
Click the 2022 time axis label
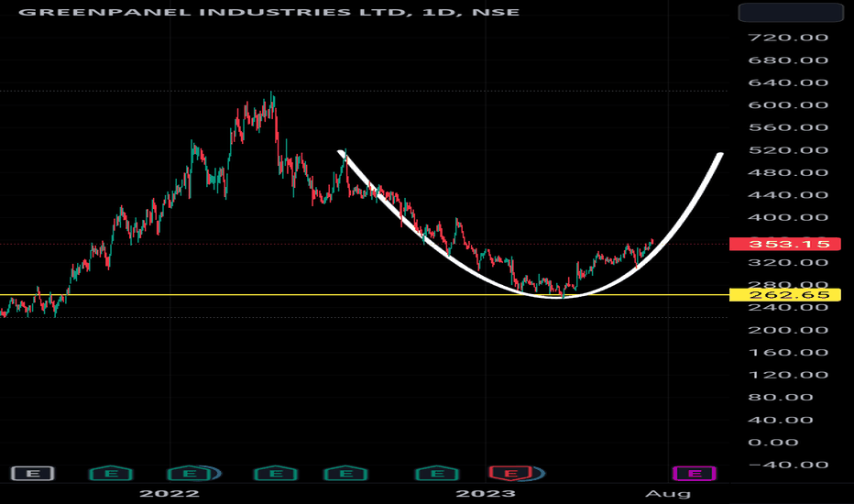click(x=170, y=494)
